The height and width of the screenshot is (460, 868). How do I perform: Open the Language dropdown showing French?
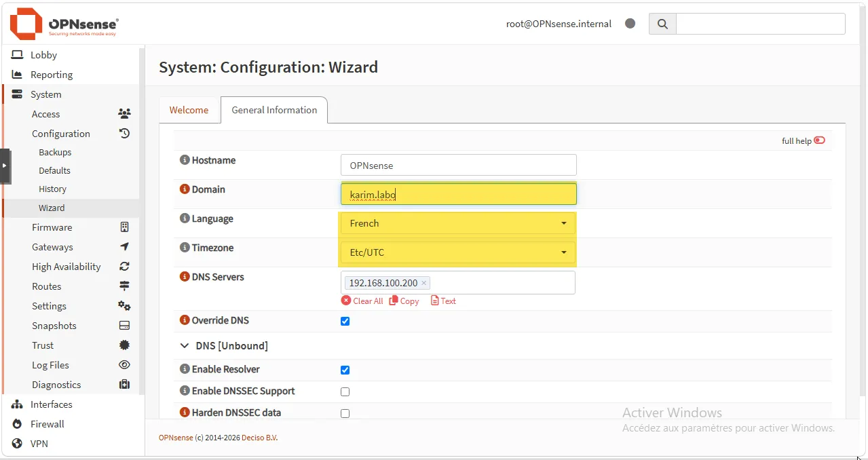click(458, 223)
